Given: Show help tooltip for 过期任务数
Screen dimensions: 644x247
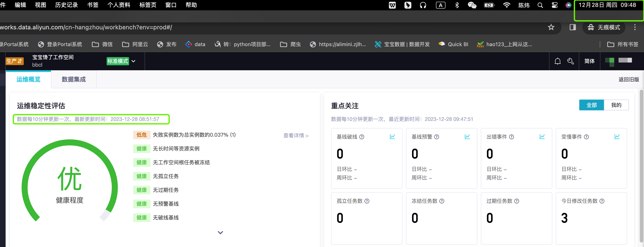Looking at the screenshot, I should [516, 201].
